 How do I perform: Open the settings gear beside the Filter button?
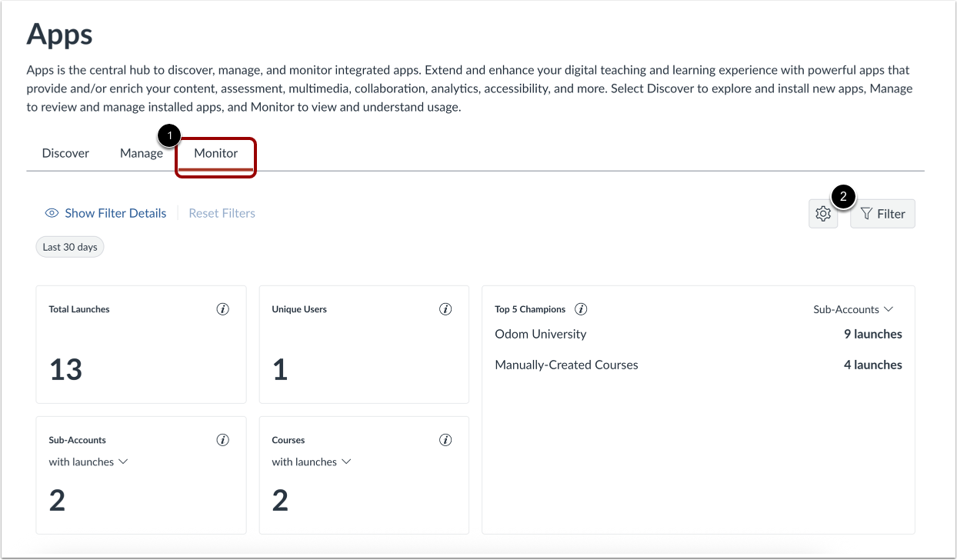[823, 214]
